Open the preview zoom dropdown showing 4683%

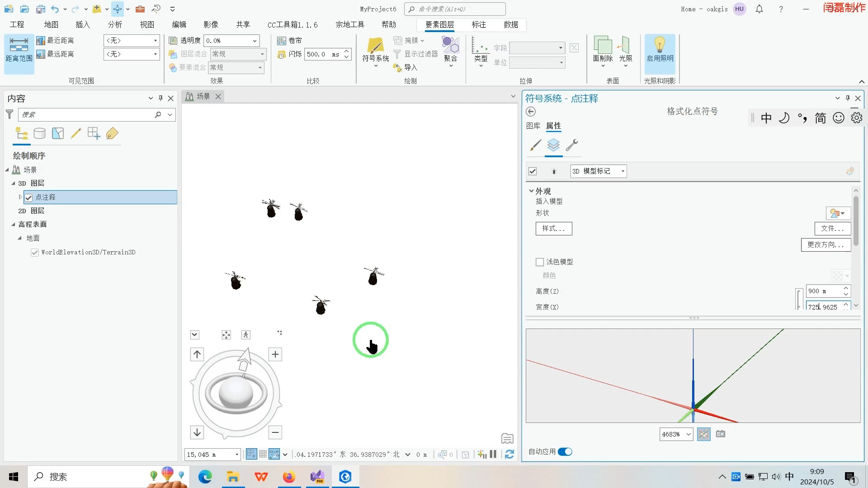(x=688, y=434)
